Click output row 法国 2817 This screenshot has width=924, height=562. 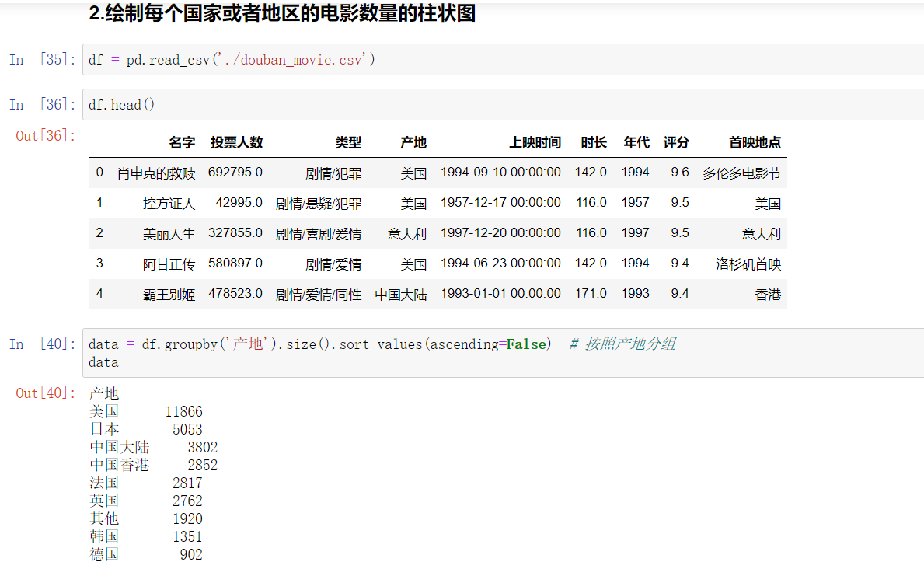(x=145, y=483)
